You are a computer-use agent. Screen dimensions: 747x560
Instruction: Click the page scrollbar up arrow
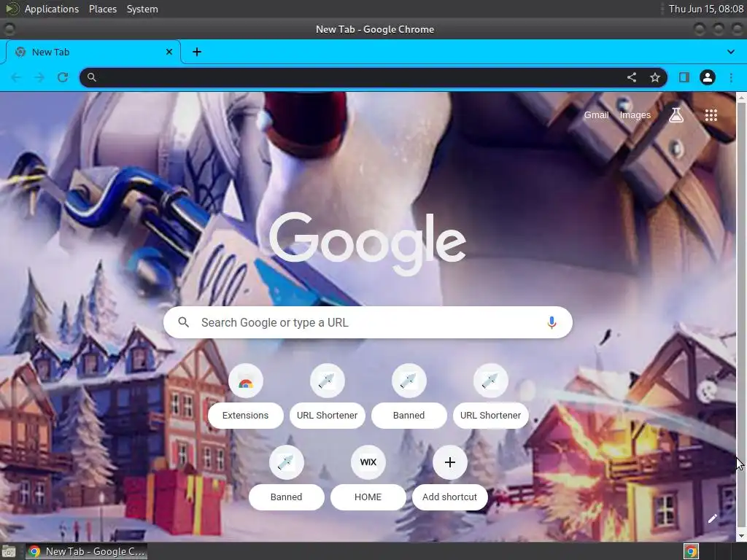click(x=741, y=97)
